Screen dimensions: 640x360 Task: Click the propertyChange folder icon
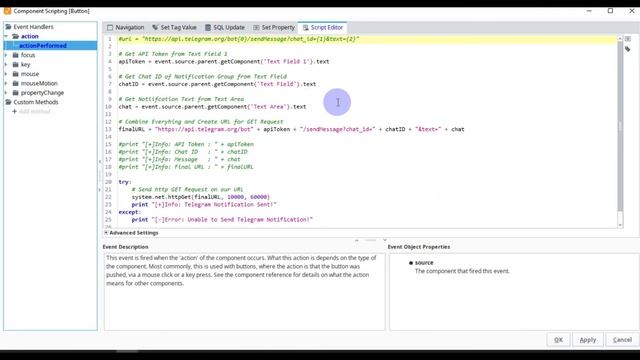[x=16, y=93]
